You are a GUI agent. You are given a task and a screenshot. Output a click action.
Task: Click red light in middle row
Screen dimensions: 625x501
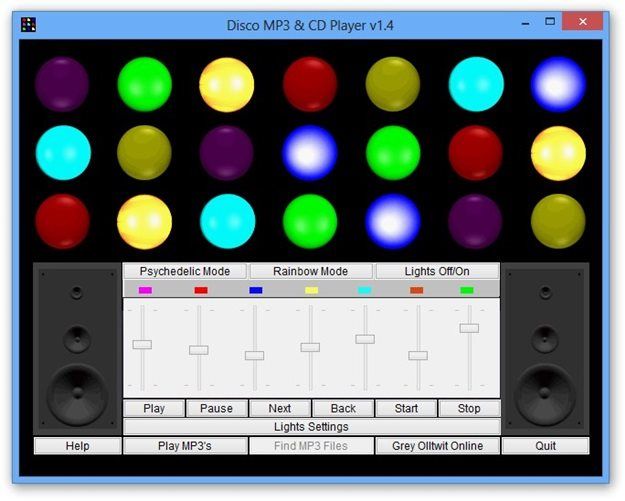(476, 153)
